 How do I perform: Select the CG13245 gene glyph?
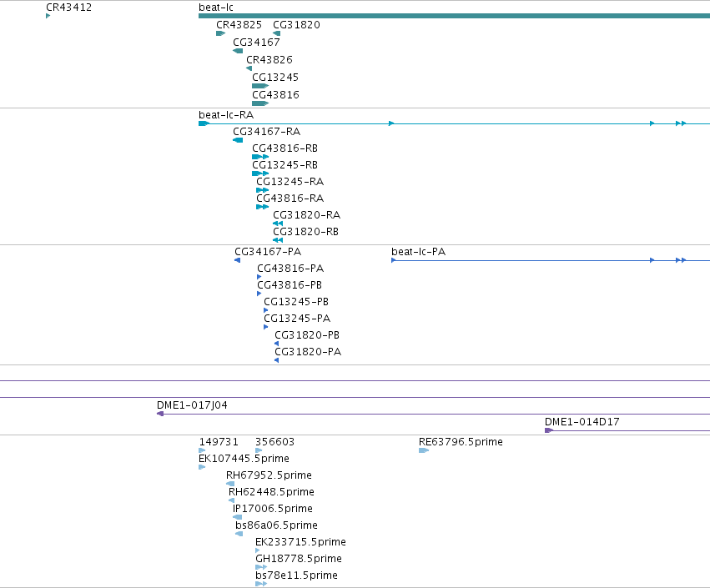(x=260, y=86)
